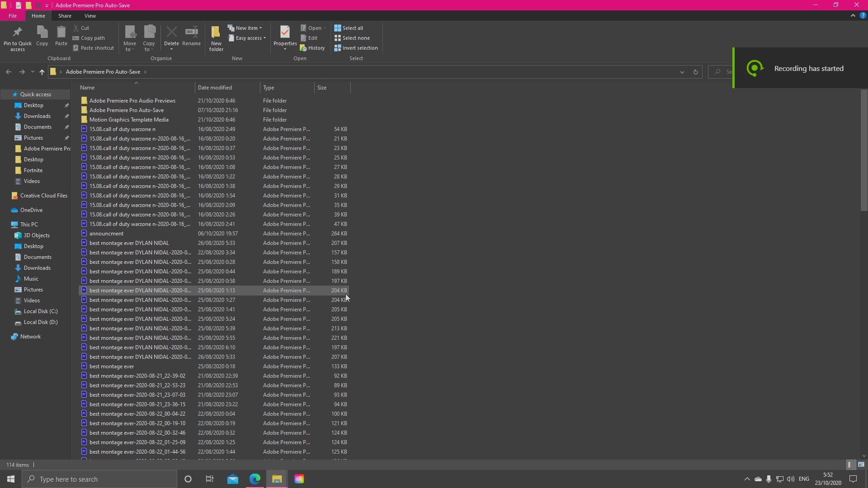Open the New item dropdown
868x488 pixels.
tap(246, 28)
